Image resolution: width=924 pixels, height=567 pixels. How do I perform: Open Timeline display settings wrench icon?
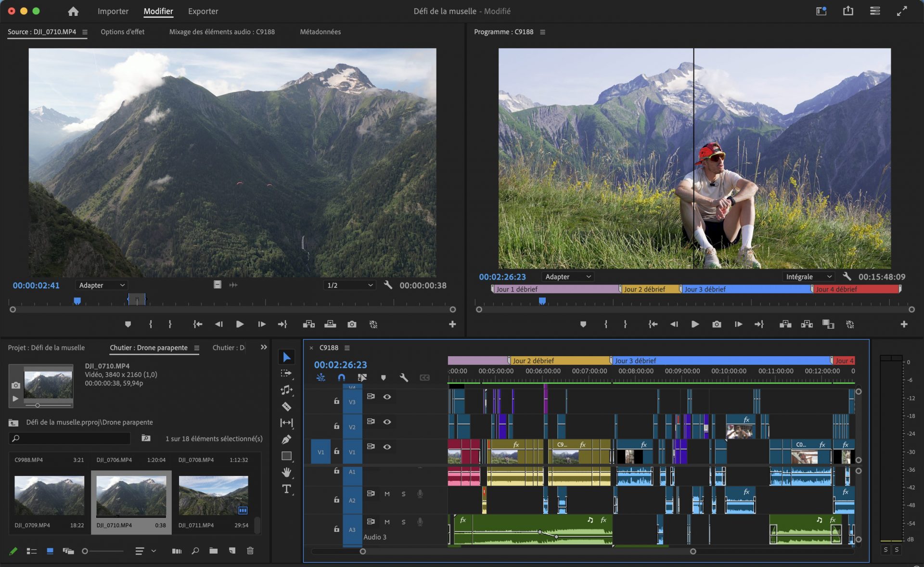tap(404, 378)
